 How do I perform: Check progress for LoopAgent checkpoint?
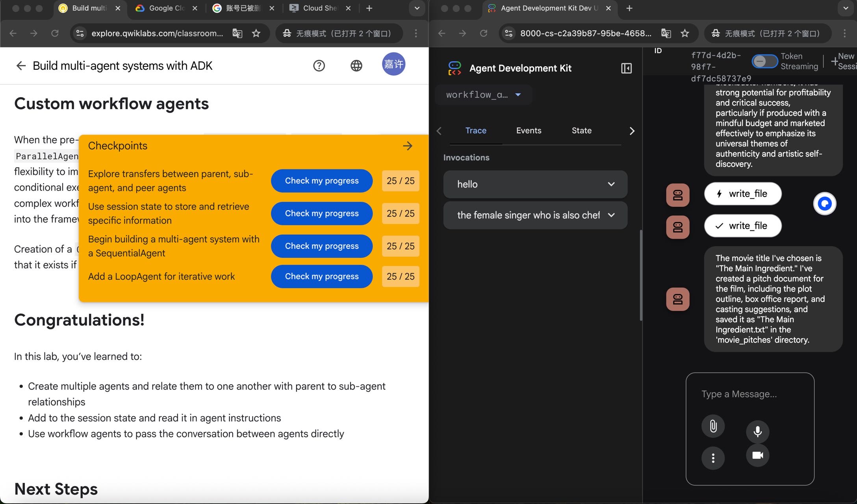coord(322,277)
